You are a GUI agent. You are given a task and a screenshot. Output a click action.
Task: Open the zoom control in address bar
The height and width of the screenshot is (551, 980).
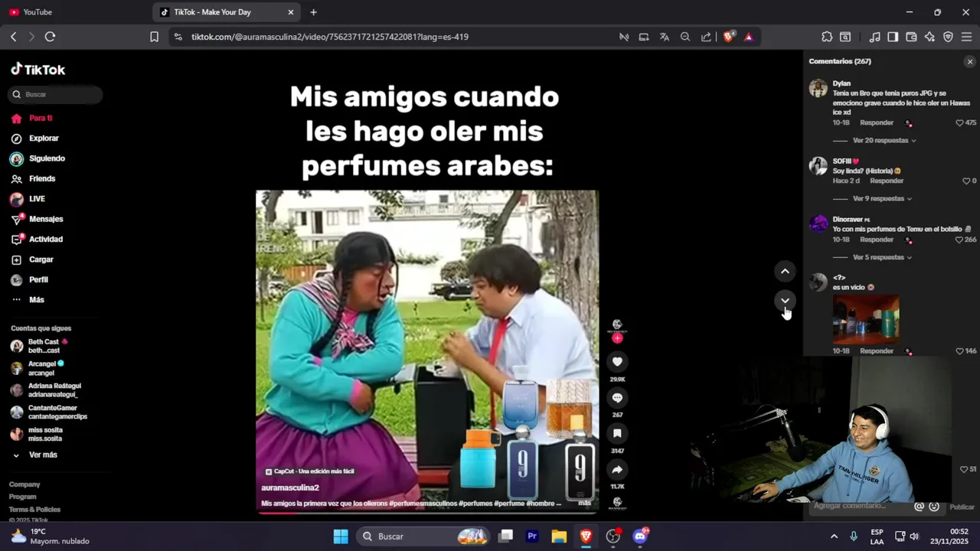[x=685, y=37]
